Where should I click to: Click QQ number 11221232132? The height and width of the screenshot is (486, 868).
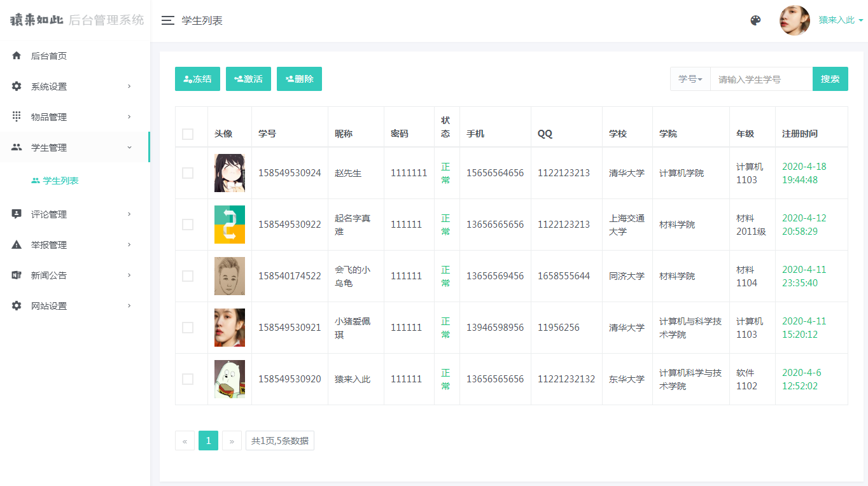click(x=566, y=379)
